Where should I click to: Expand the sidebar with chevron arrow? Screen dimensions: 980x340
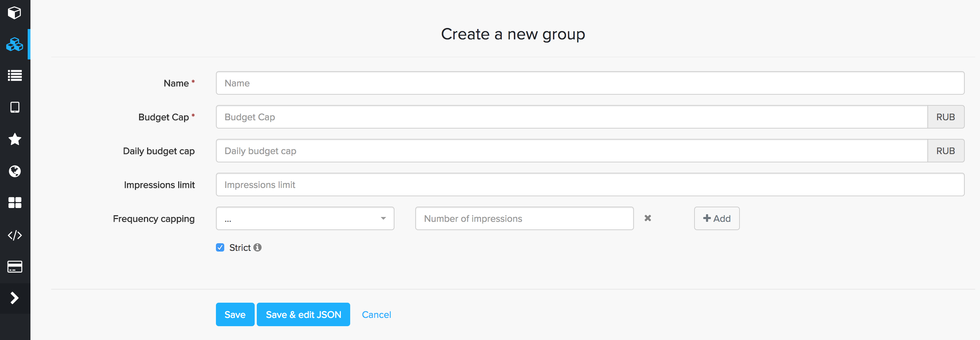15,298
